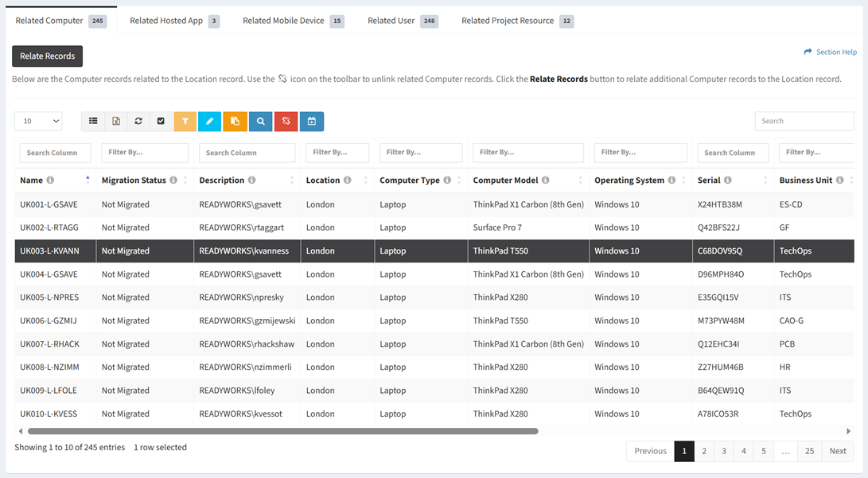Click the orange copy/paste icon
868x478 pixels.
235,121
